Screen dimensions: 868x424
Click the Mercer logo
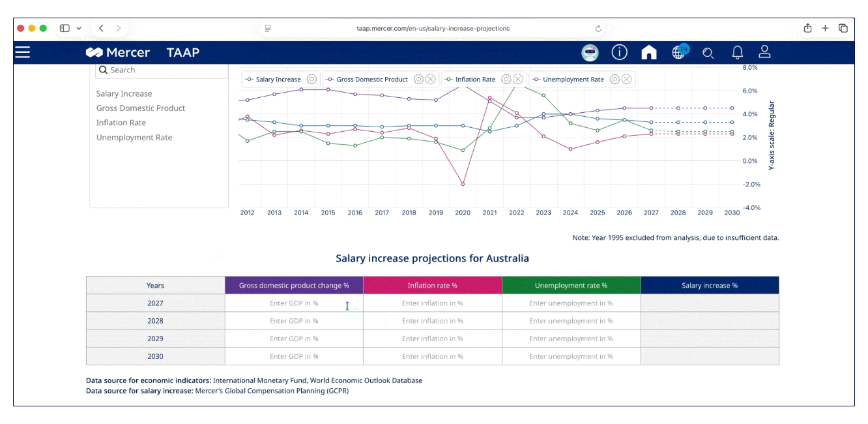[x=118, y=52]
